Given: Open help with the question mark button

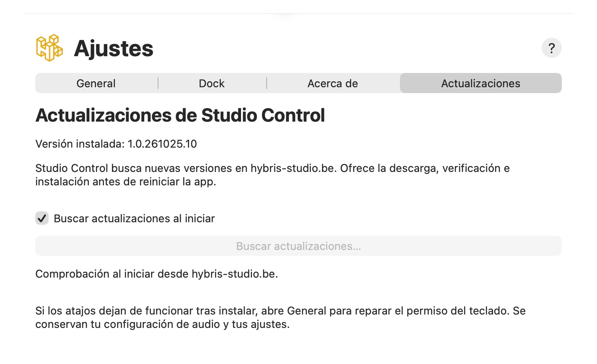Looking at the screenshot, I should [551, 48].
